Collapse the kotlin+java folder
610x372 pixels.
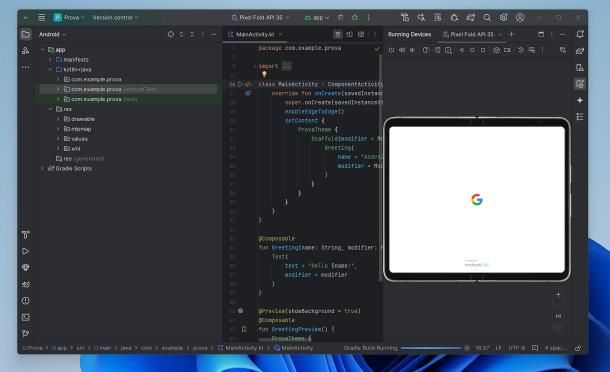50,69
